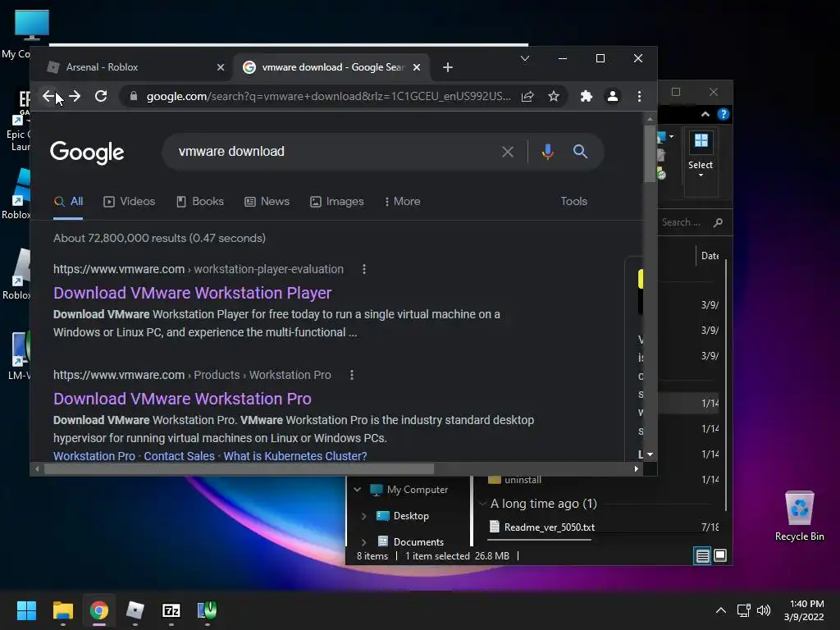
Task: Click File Explorer search box
Action: (692, 222)
